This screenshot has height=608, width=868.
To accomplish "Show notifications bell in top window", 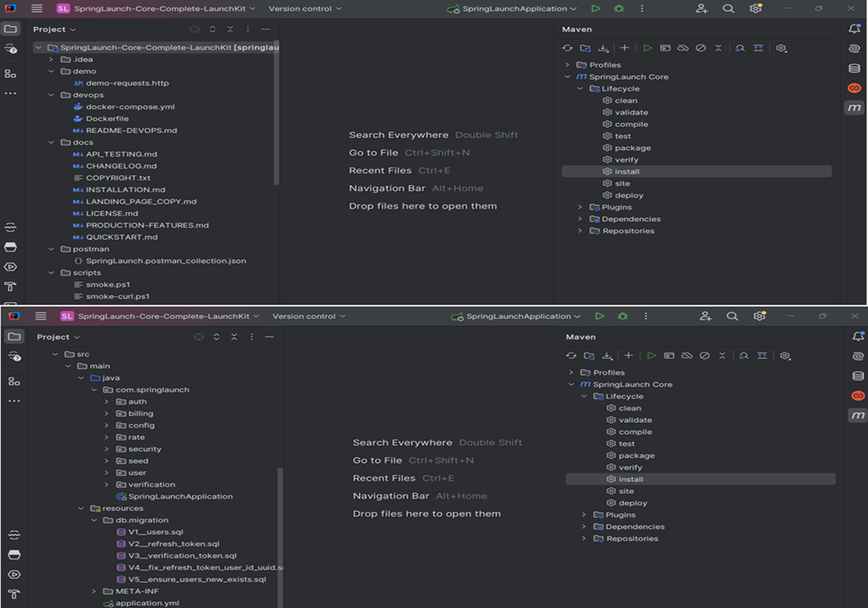I will coord(854,29).
